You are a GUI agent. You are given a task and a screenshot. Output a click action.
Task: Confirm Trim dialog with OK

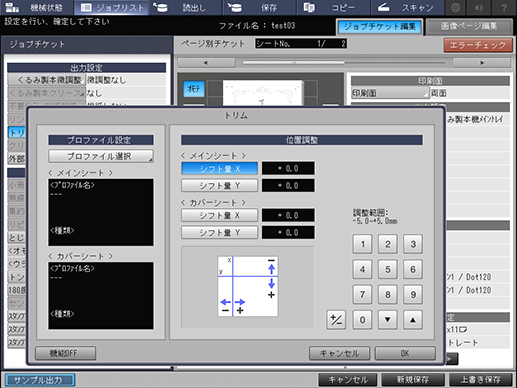[x=405, y=353]
